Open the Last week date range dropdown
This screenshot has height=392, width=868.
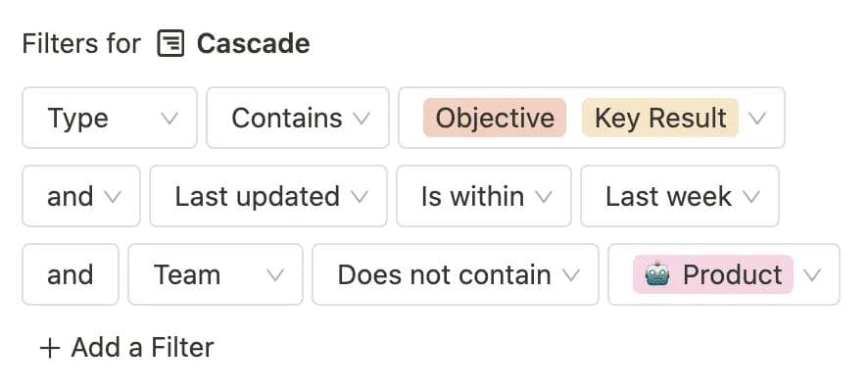680,196
